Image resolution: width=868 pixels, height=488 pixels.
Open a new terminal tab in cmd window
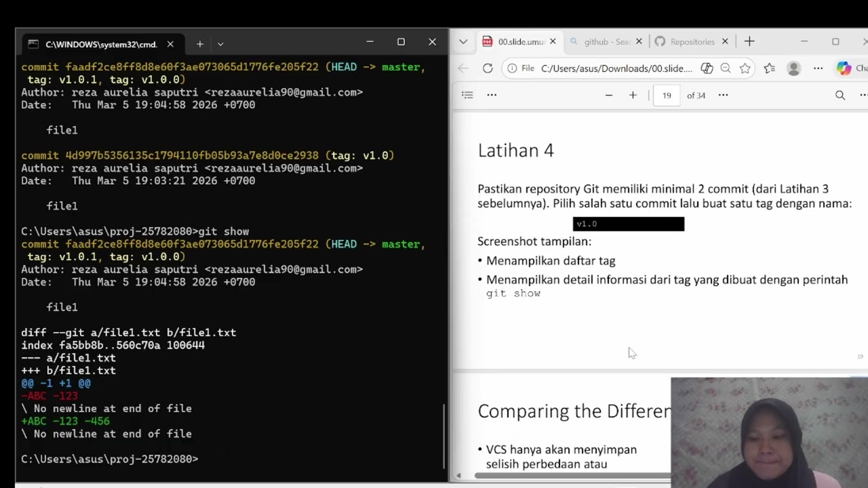(x=199, y=44)
